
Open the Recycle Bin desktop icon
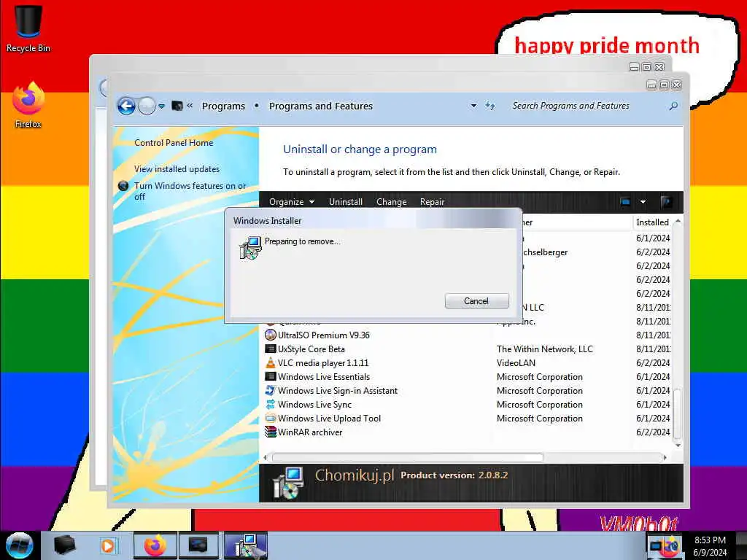(x=28, y=28)
